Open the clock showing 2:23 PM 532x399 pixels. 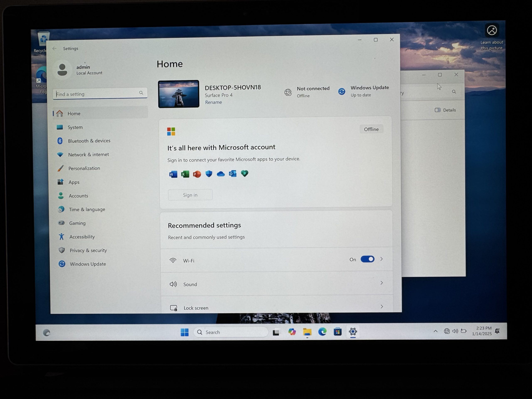click(482, 331)
